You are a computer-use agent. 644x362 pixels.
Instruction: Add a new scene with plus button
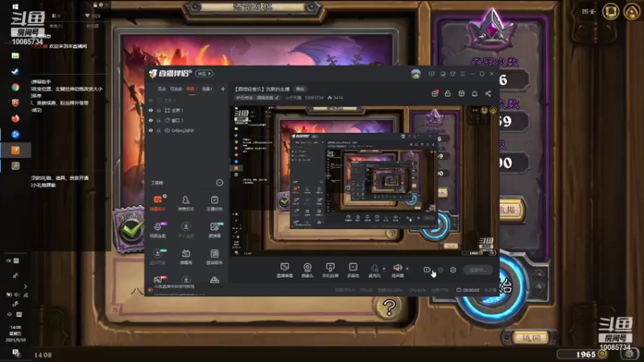pos(223,88)
